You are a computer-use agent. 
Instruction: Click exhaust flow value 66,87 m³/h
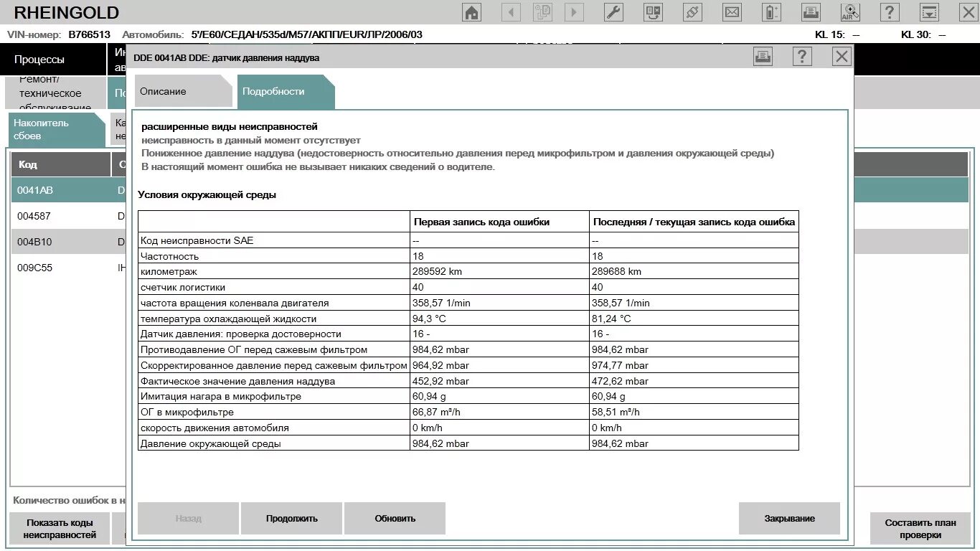coord(437,413)
